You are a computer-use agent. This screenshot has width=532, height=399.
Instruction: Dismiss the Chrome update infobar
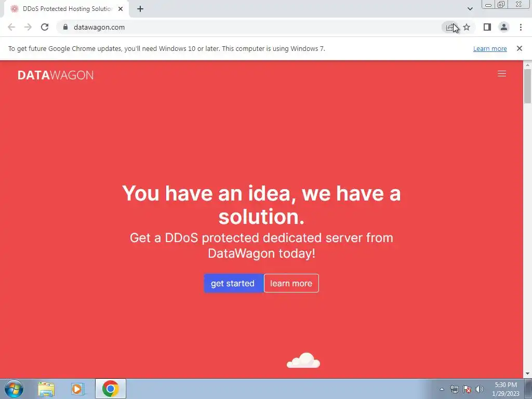519,48
